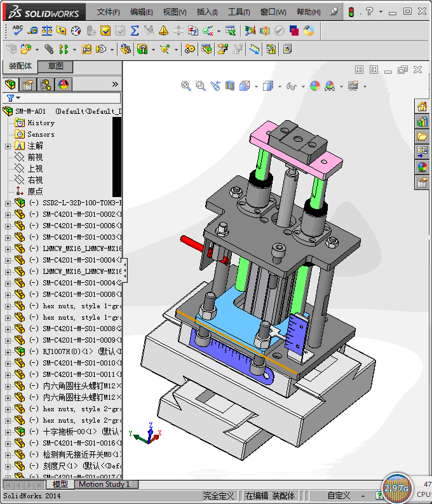Select the 右视 plane in tree
Screen dimensions: 432x504
(x=35, y=180)
